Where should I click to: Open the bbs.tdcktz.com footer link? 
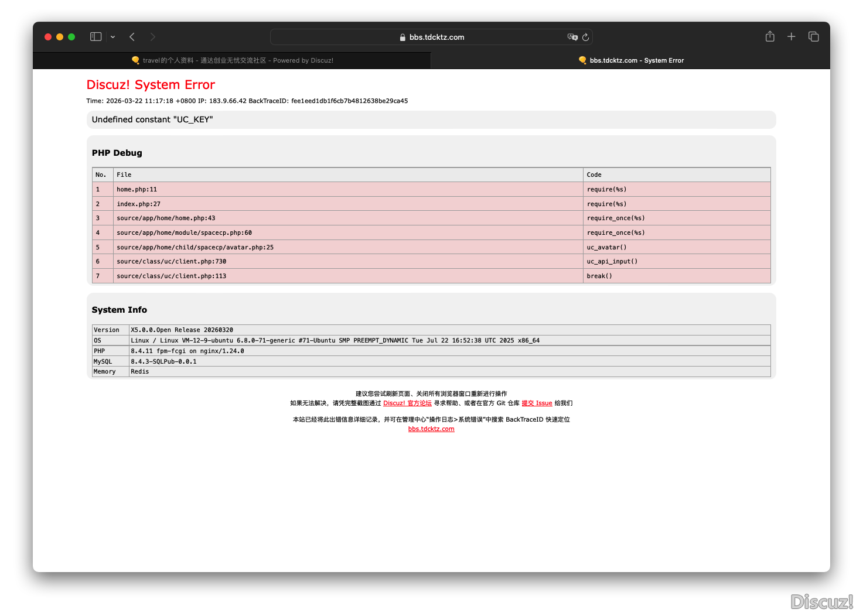point(431,429)
